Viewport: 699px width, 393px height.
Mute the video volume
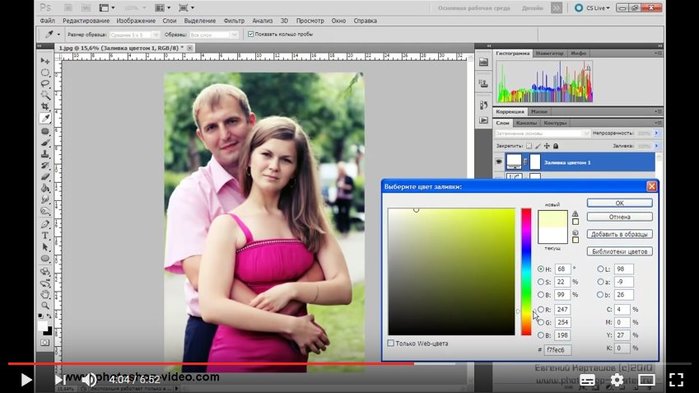tap(89, 380)
